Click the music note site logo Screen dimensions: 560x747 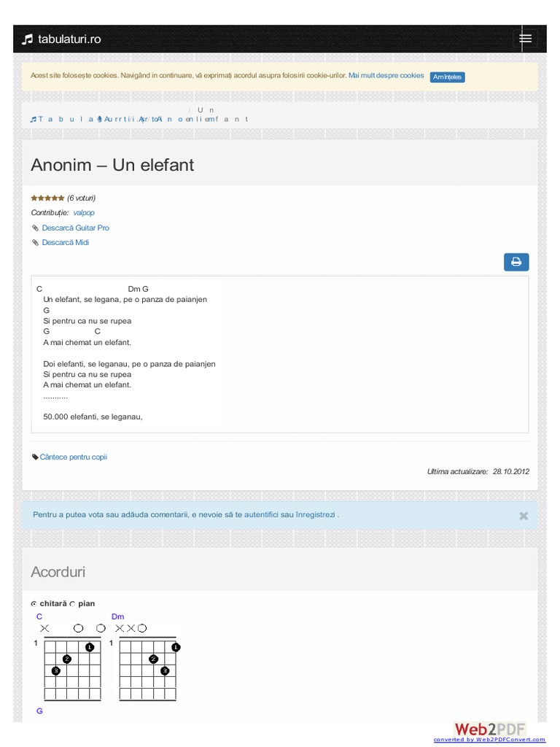click(28, 39)
